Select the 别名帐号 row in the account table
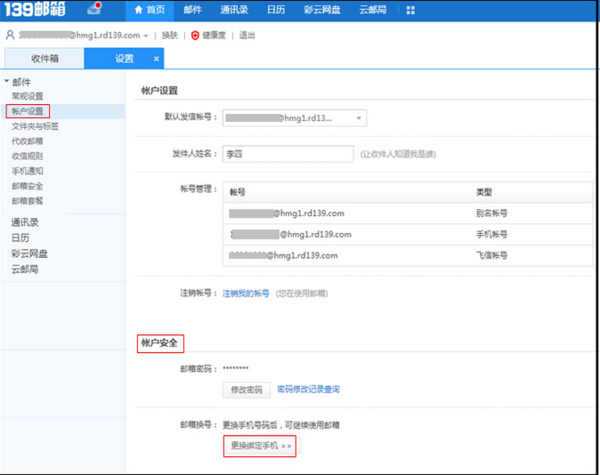Viewport: 600px width, 475px height. pos(408,213)
